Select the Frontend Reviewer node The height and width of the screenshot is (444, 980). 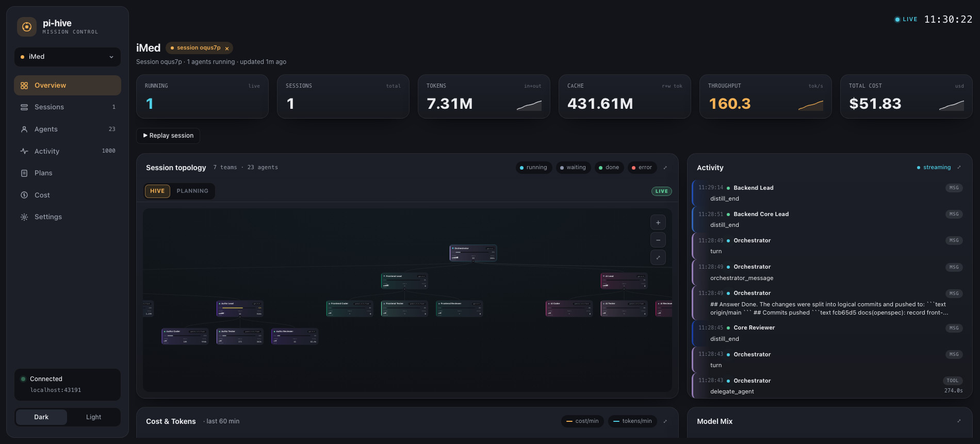[459, 308]
